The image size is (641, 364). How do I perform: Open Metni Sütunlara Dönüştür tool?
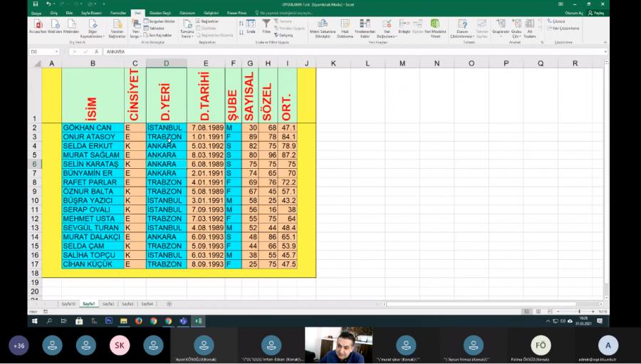pyautogui.click(x=323, y=28)
